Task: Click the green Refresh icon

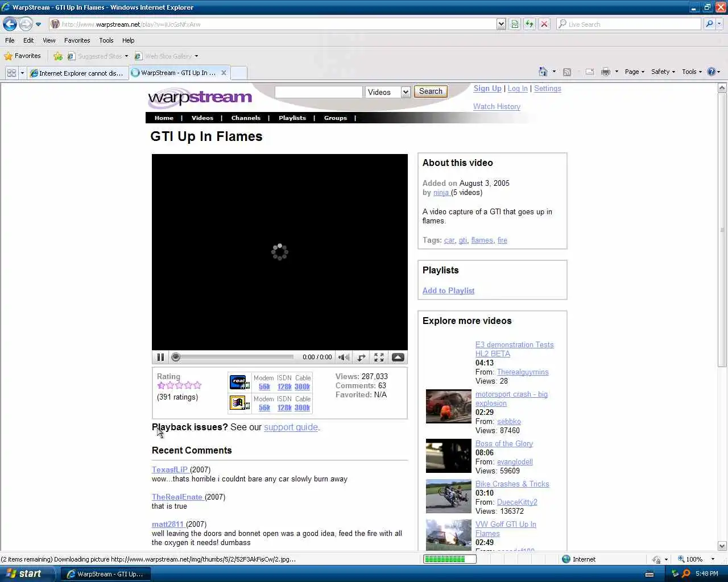Action: [x=530, y=24]
